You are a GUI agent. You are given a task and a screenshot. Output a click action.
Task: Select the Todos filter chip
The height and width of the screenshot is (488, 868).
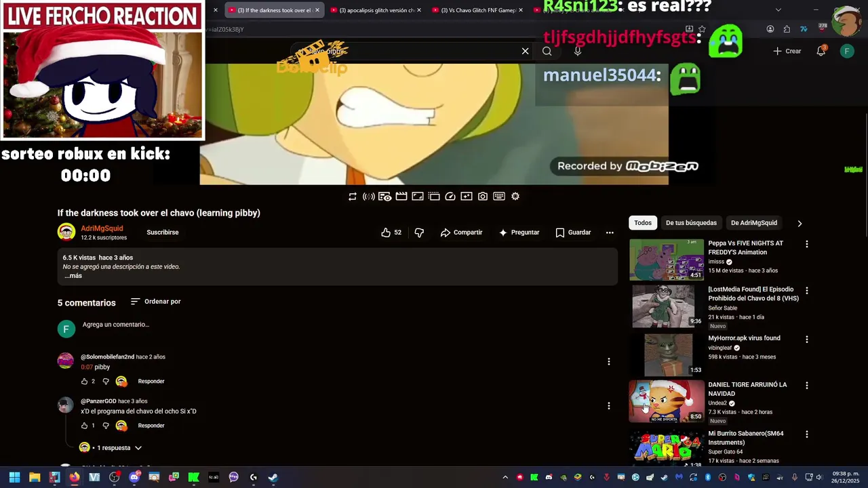(643, 223)
